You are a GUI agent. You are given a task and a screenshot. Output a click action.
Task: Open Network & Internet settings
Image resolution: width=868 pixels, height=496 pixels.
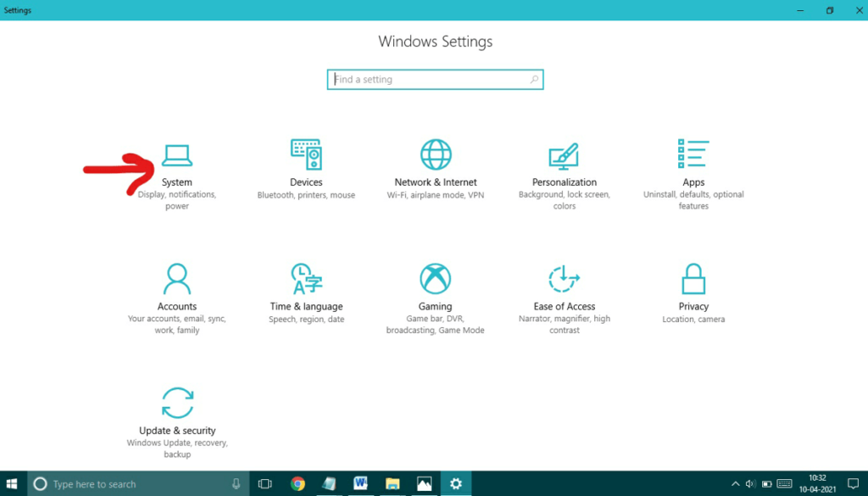pyautogui.click(x=435, y=167)
